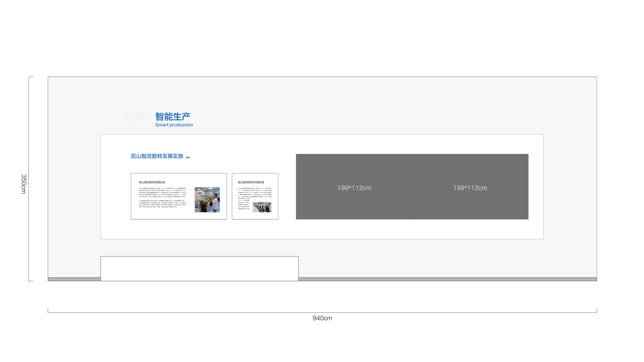The image size is (644, 362).
Task: Click the worker operating machine photo
Action: (207, 200)
